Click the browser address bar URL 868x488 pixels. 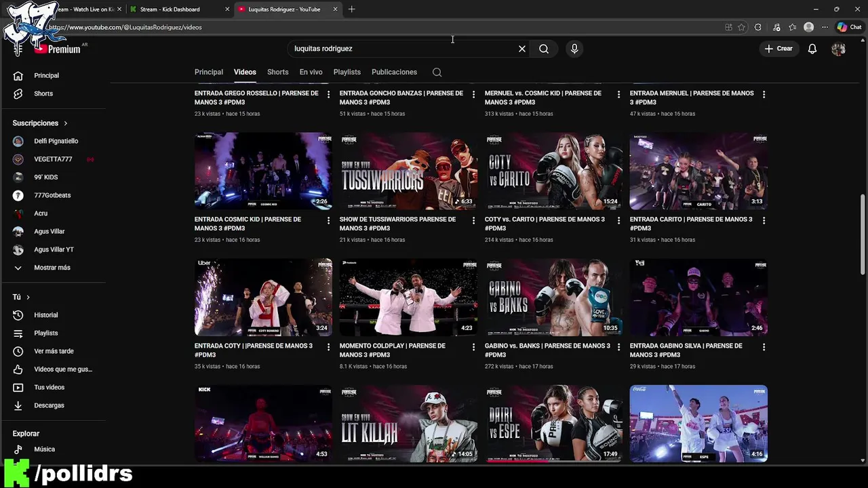click(x=125, y=27)
